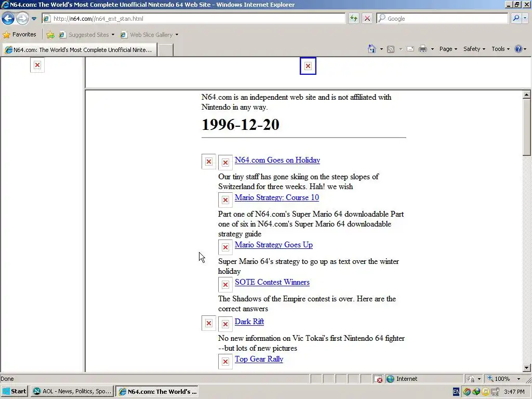Click the broken image in left frame

coord(37,65)
